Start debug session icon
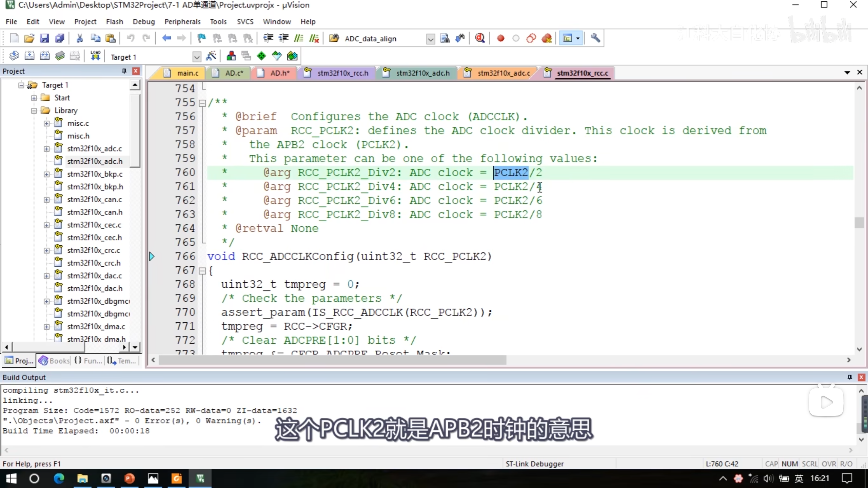Viewport: 868px width, 488px height. pyautogui.click(x=480, y=38)
